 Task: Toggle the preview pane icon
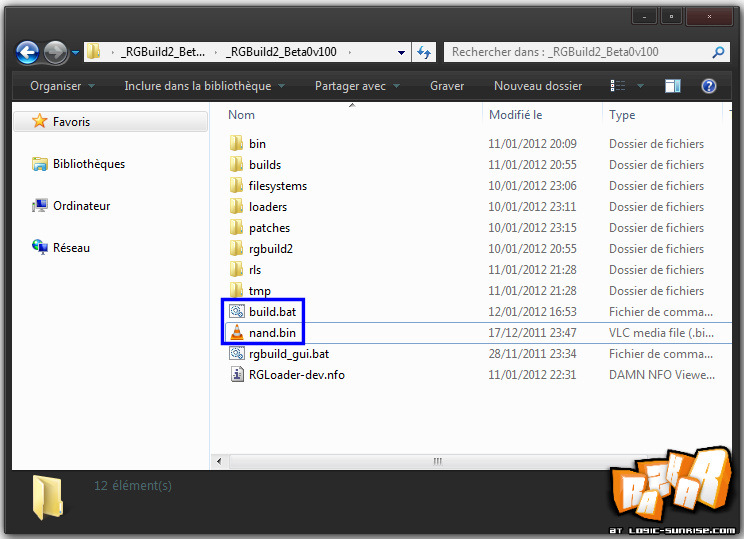click(673, 86)
